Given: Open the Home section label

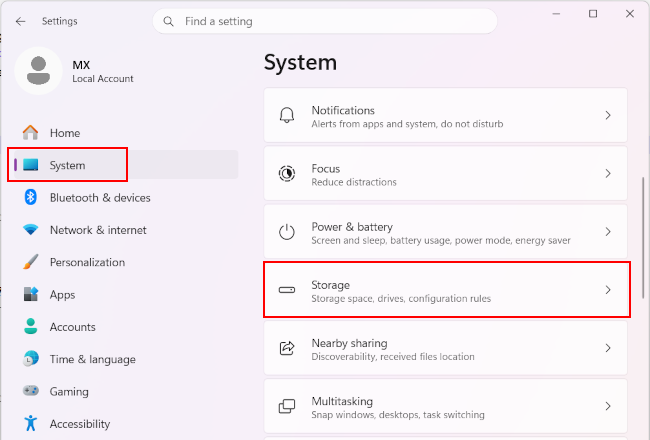Looking at the screenshot, I should pos(65,133).
